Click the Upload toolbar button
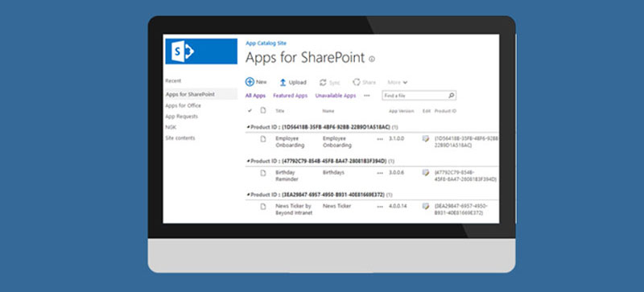 (x=293, y=83)
